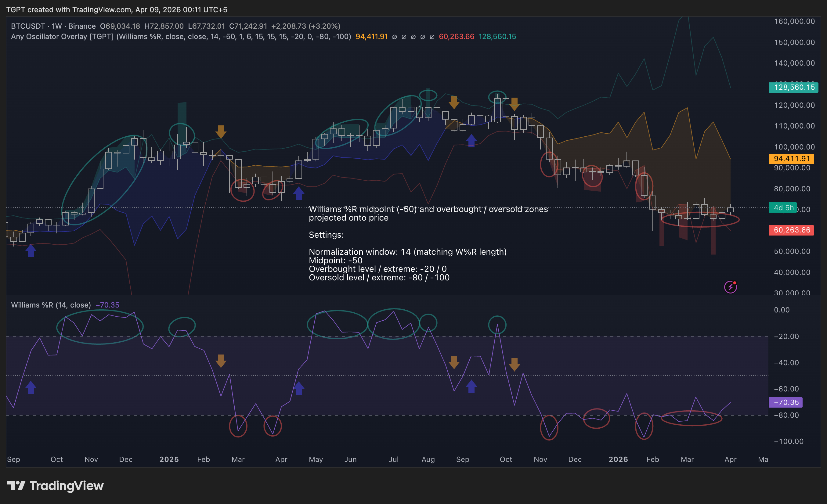Click the 140,000.00 price scale tick
Screen dimensions: 827x504
point(794,63)
